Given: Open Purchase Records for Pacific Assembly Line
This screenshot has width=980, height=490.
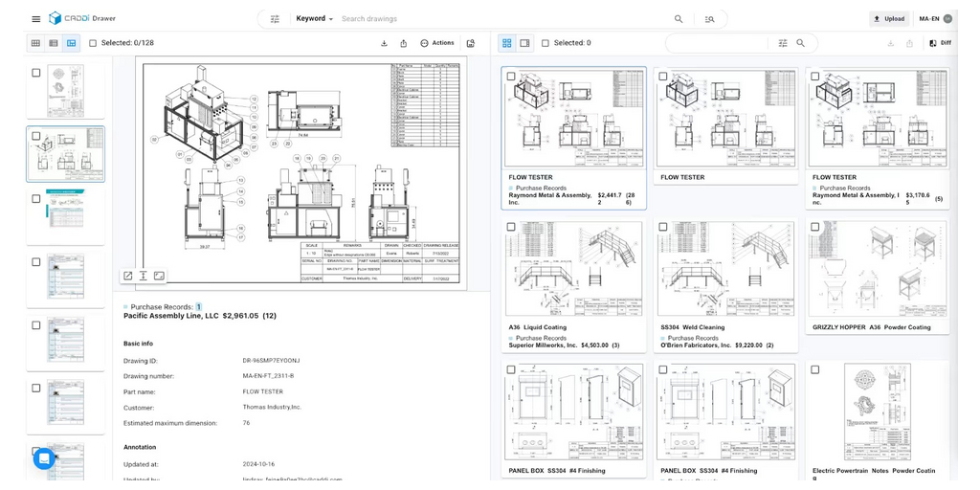Looking at the screenshot, I should click(x=163, y=307).
